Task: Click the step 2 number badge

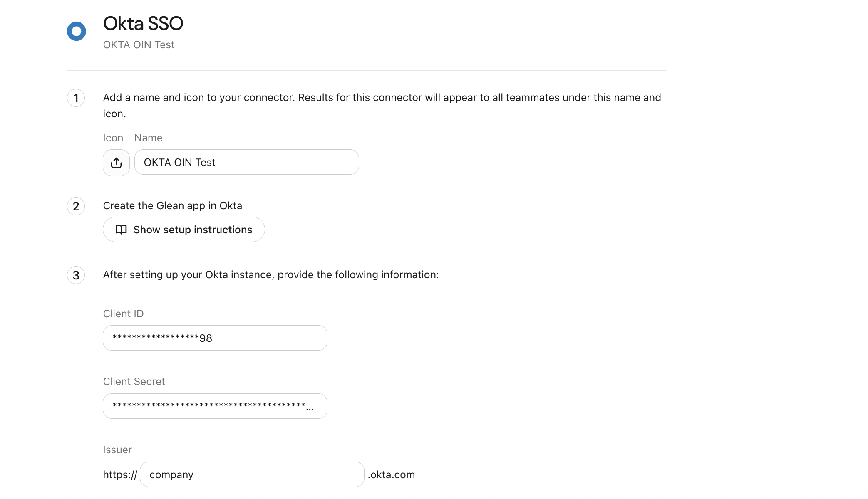Action: [76, 206]
